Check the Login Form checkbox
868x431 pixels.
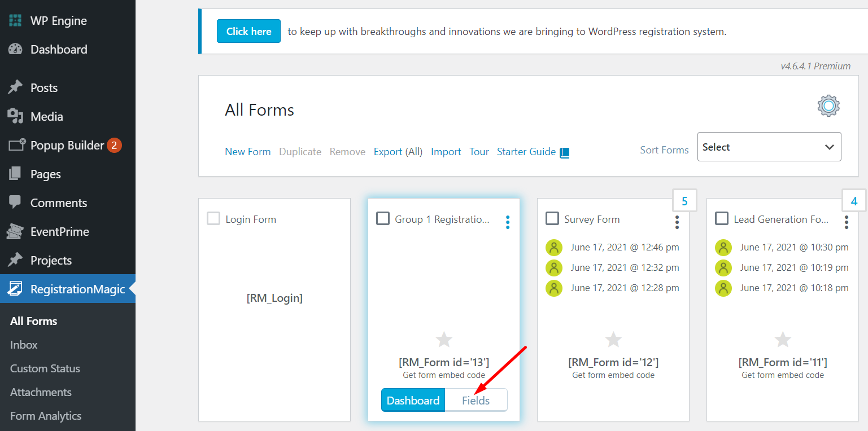tap(213, 218)
